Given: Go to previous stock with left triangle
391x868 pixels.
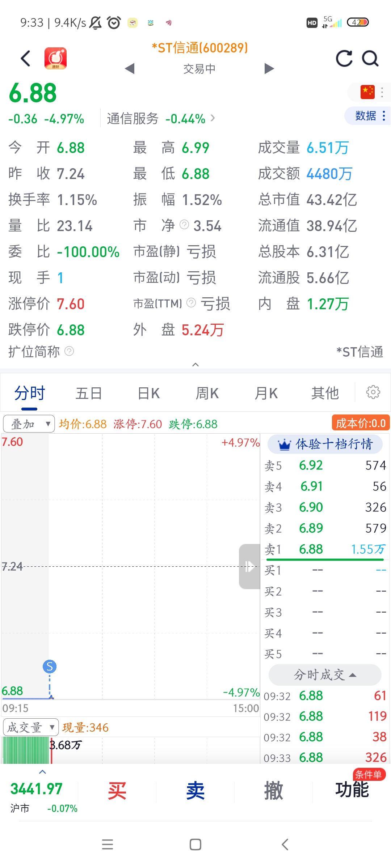Looking at the screenshot, I should [130, 68].
